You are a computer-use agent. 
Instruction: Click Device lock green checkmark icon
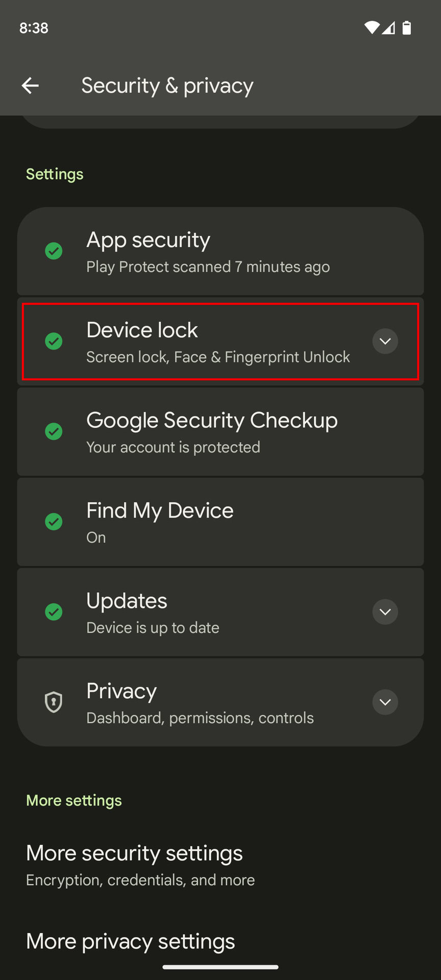click(x=54, y=341)
